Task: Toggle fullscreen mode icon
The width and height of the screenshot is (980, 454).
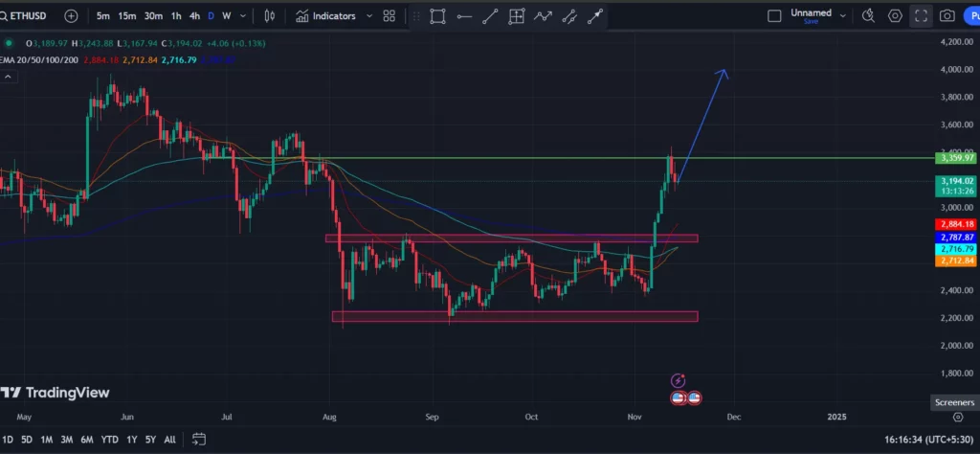Action: (922, 16)
